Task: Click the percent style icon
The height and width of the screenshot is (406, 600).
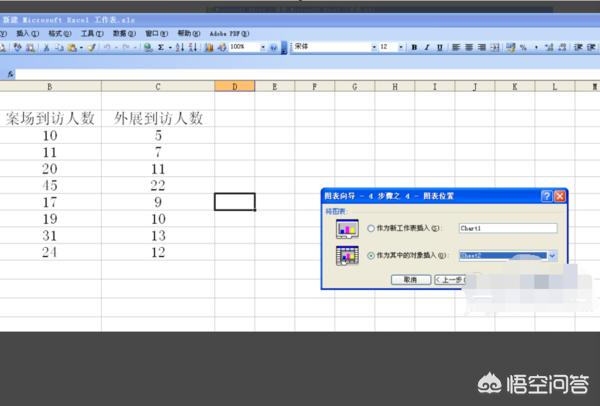Action: coord(522,47)
